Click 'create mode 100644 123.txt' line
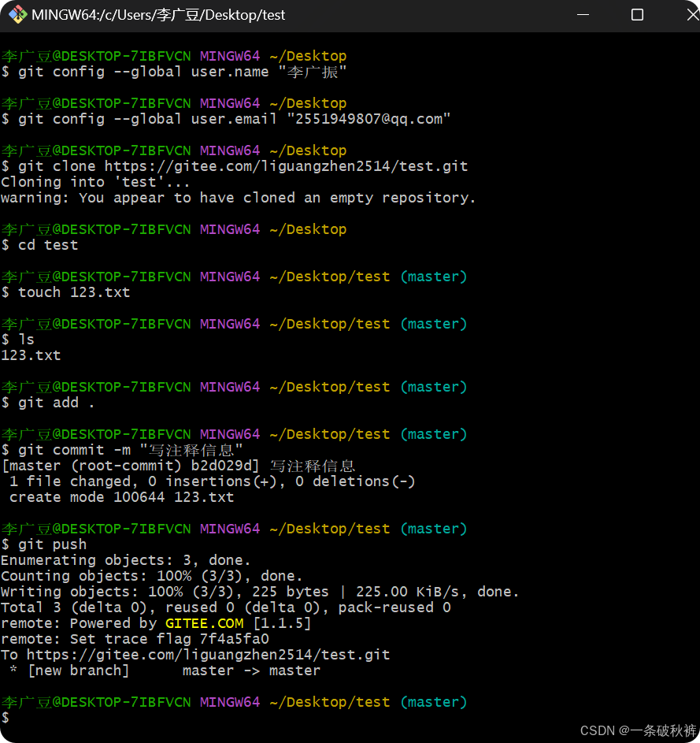 [122, 497]
